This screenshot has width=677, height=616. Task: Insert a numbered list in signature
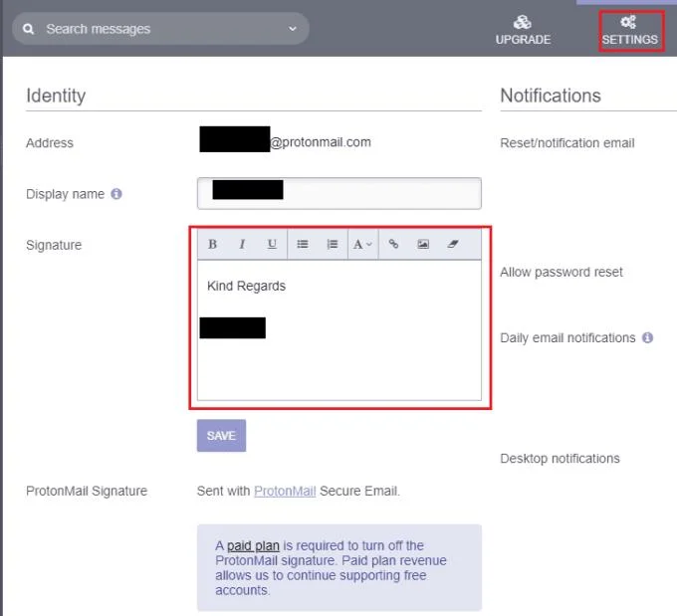click(332, 245)
